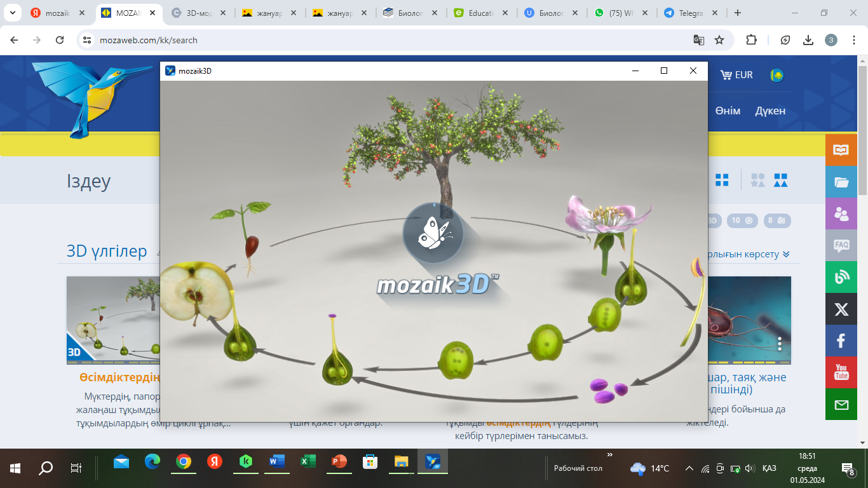Click the mozaik3D butterfly loading logo

point(433,234)
